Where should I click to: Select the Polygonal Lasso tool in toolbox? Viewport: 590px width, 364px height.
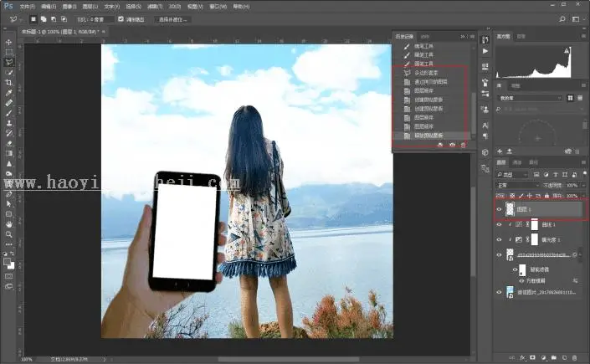[x=8, y=62]
